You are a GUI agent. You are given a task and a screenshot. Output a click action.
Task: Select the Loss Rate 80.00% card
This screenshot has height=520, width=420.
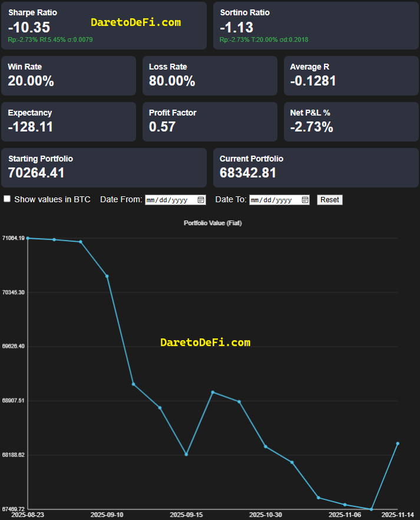(x=210, y=75)
